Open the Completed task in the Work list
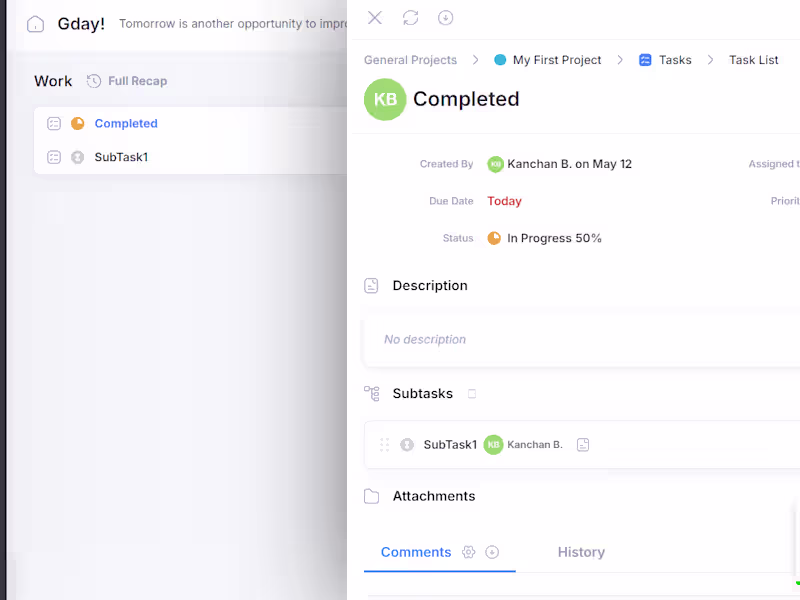 pos(125,123)
